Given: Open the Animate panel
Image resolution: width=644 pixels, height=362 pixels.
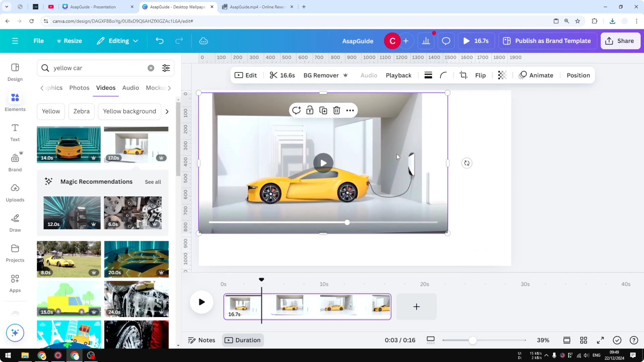Looking at the screenshot, I should pyautogui.click(x=537, y=75).
